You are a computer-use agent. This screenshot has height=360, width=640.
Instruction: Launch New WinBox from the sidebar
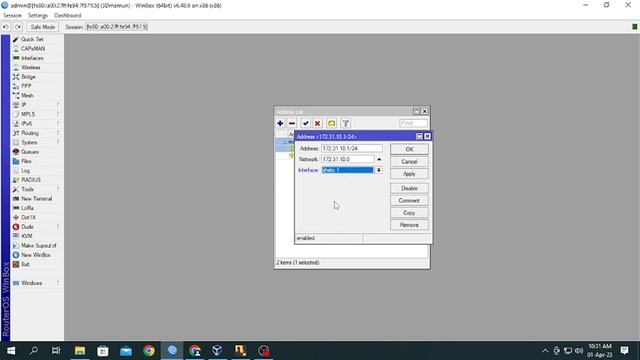[x=36, y=255]
